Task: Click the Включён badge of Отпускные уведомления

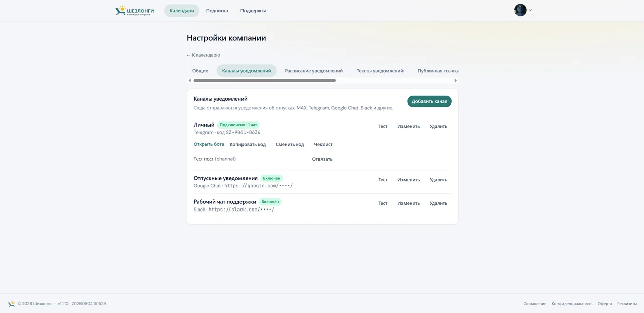Action: [271, 178]
